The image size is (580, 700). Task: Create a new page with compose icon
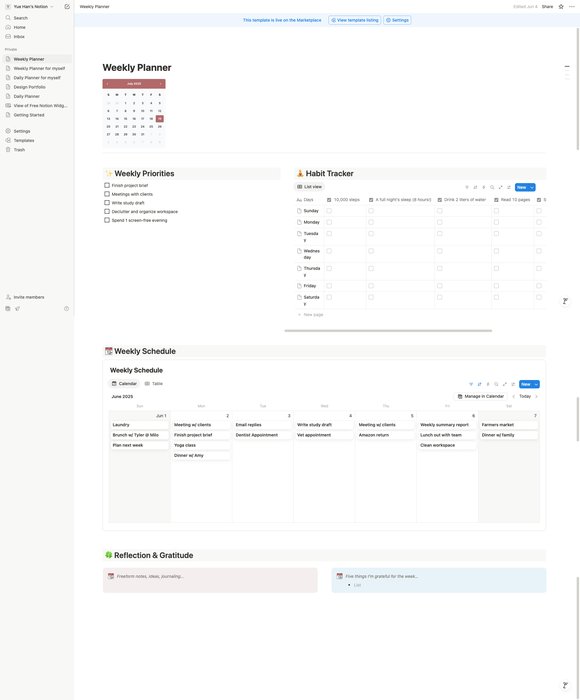coord(67,7)
